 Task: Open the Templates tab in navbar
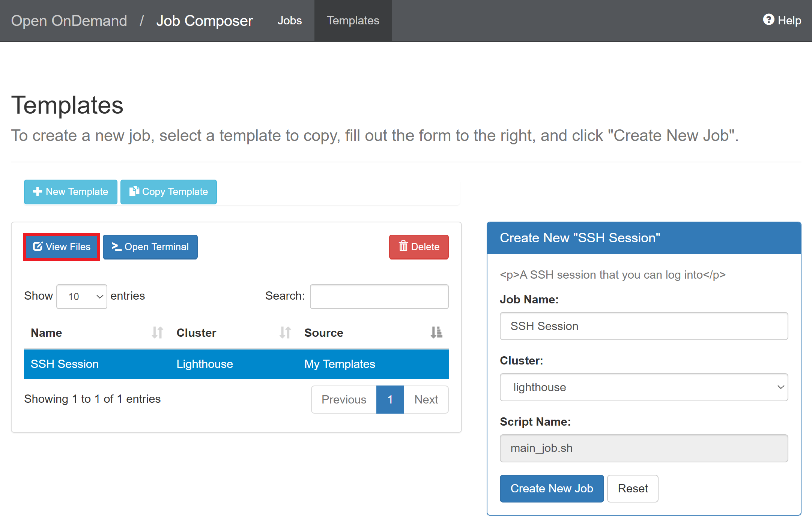(353, 21)
